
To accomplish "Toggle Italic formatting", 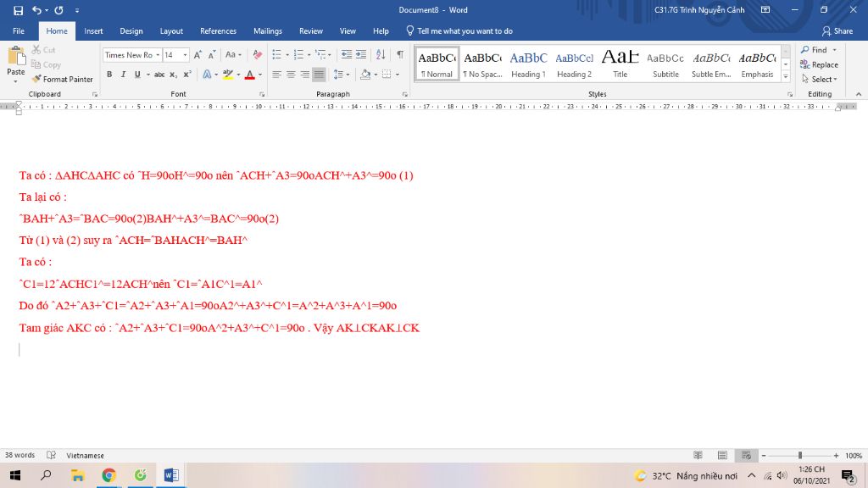I will (123, 75).
